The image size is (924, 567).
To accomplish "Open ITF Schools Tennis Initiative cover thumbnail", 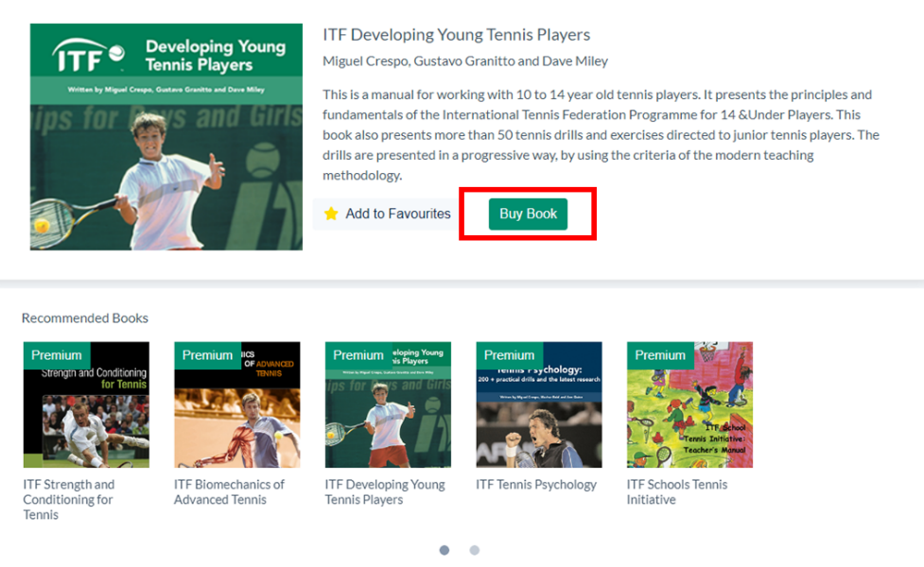I will click(689, 404).
